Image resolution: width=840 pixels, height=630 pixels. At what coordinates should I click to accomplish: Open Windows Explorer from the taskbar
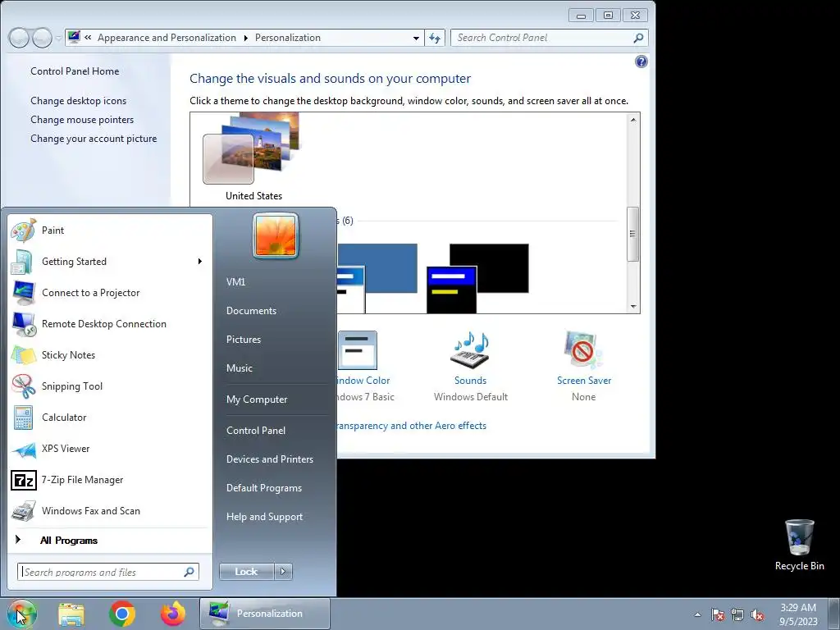[71, 614]
